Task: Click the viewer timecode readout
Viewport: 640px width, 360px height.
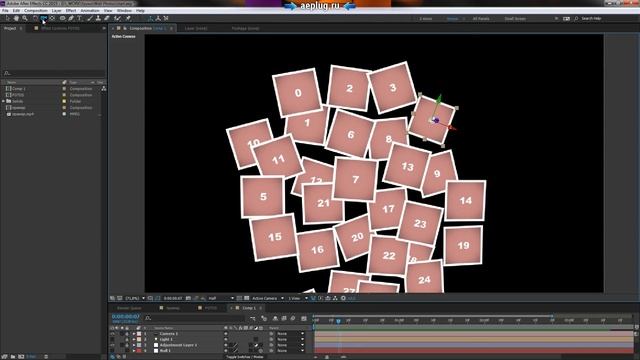Action: (x=174, y=298)
